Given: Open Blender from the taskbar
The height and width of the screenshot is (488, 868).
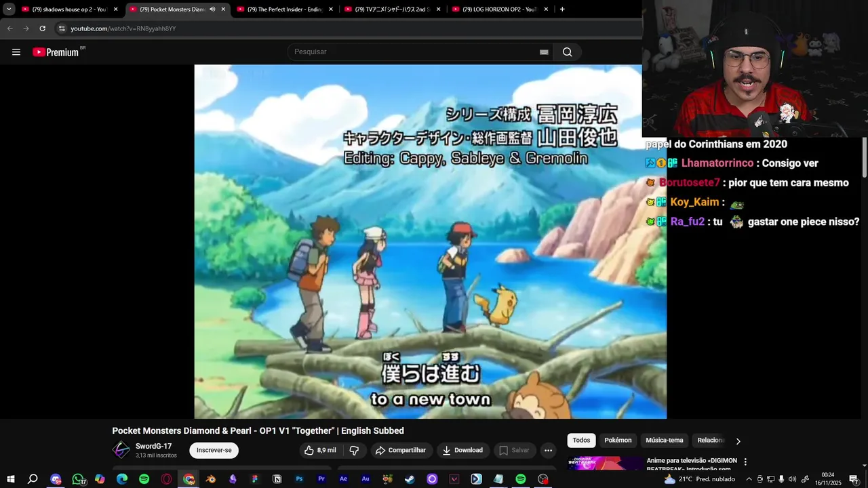Looking at the screenshot, I should pyautogui.click(x=211, y=479).
